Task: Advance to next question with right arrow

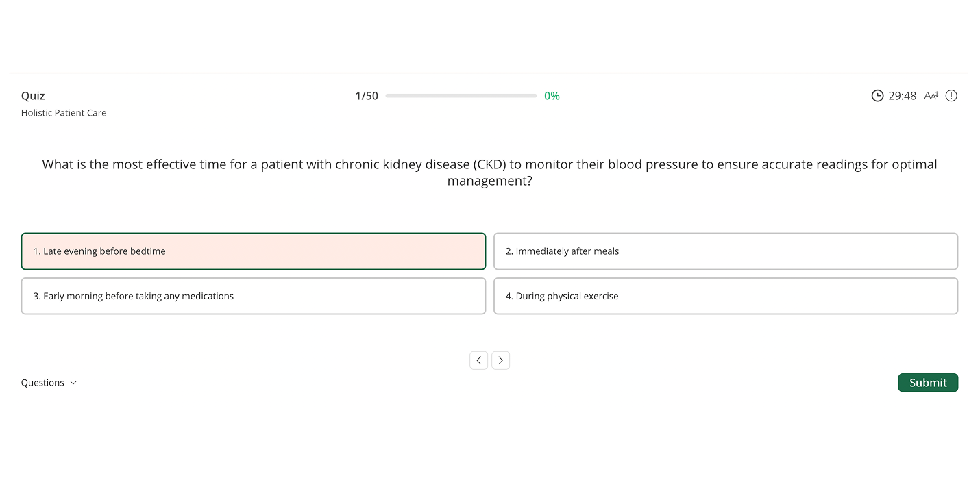Action: pos(501,360)
